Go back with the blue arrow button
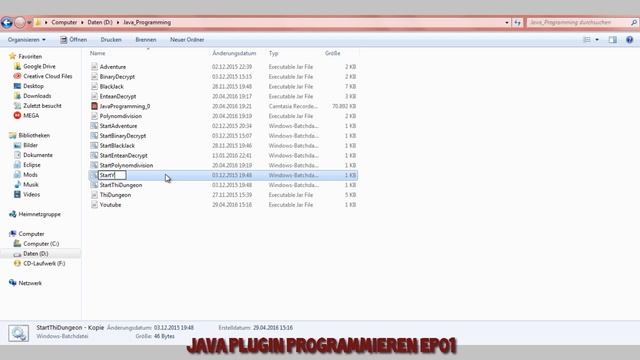The height and width of the screenshot is (360, 640). tap(7, 22)
